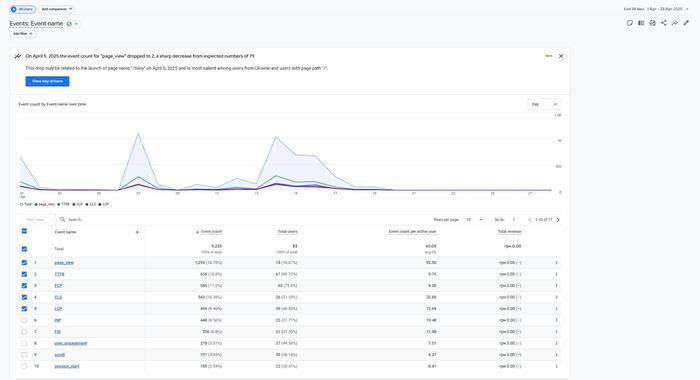Open the share report icon
Screen dimensions: 700x380
coord(664,23)
